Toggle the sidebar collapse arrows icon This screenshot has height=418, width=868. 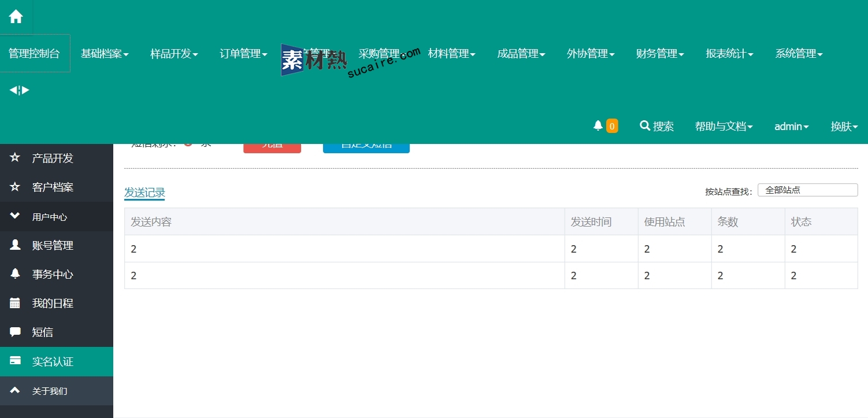19,90
